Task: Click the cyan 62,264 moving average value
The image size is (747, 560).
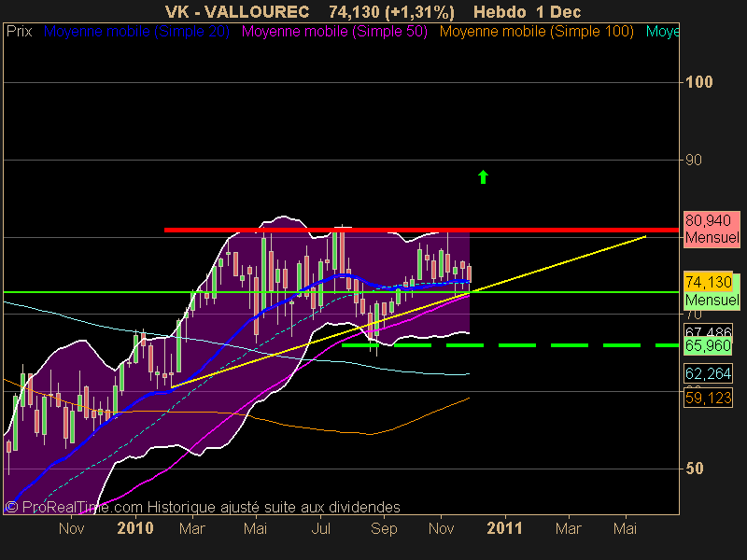Action: (709, 374)
